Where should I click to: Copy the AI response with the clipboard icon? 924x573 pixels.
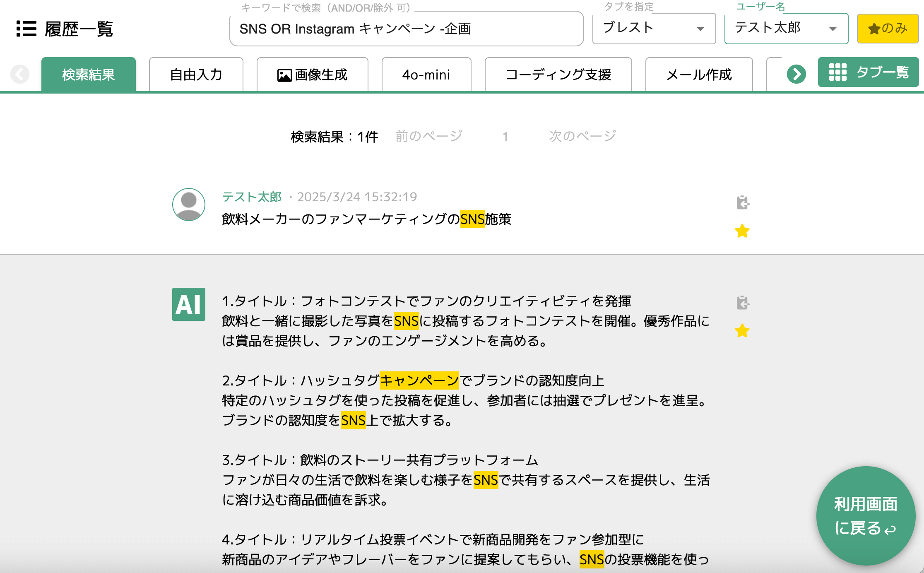(x=743, y=303)
